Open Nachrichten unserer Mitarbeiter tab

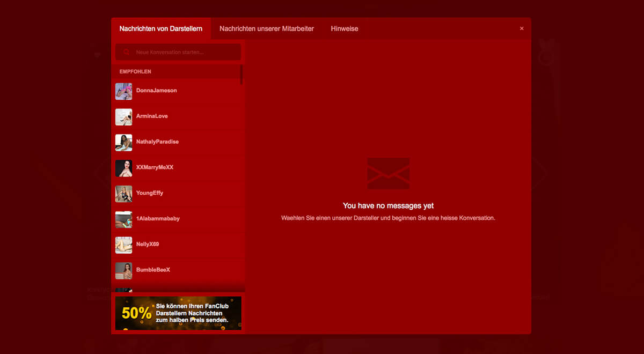(x=267, y=28)
